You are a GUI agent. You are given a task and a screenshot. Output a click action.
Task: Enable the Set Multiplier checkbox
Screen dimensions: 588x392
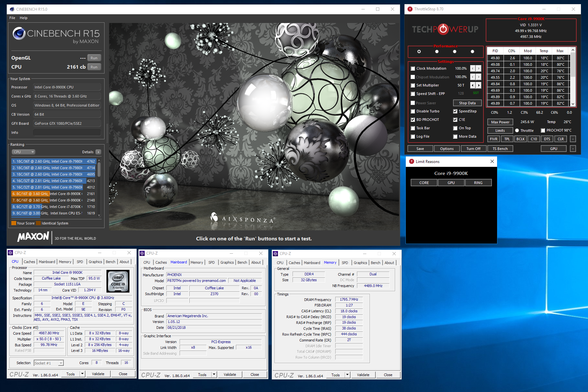[x=413, y=85]
